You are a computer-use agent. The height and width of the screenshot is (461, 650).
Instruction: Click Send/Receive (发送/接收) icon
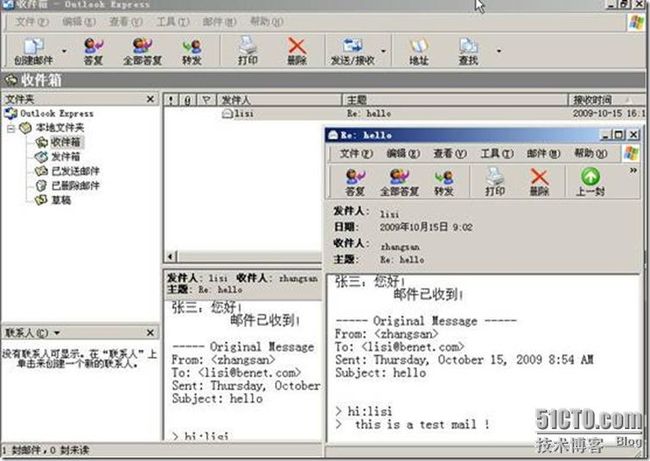[352, 51]
